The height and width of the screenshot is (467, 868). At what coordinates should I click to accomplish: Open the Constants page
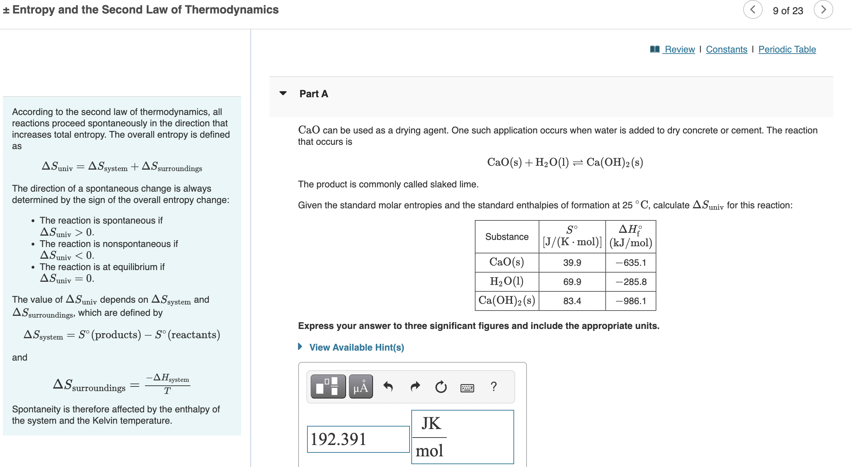[726, 49]
